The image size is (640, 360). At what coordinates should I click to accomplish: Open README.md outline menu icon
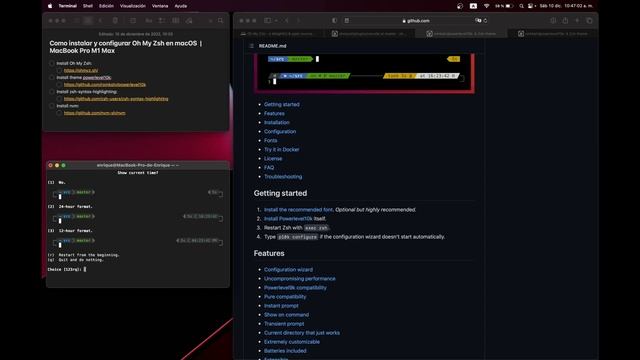point(251,46)
